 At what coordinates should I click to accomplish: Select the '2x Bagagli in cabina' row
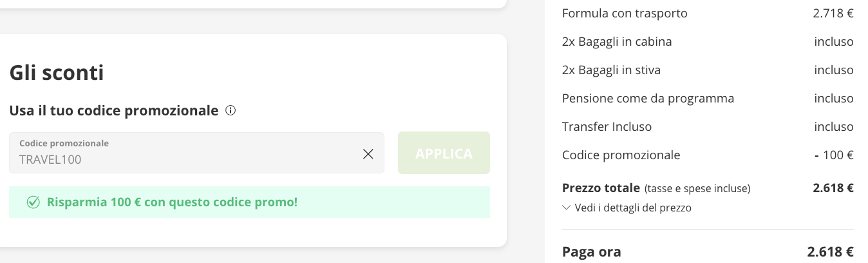tap(708, 41)
